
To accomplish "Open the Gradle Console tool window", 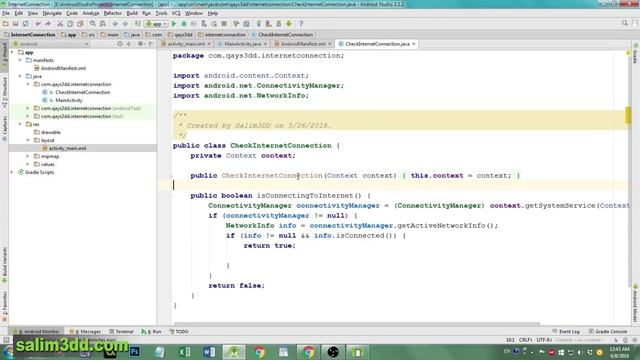I will click(608, 331).
